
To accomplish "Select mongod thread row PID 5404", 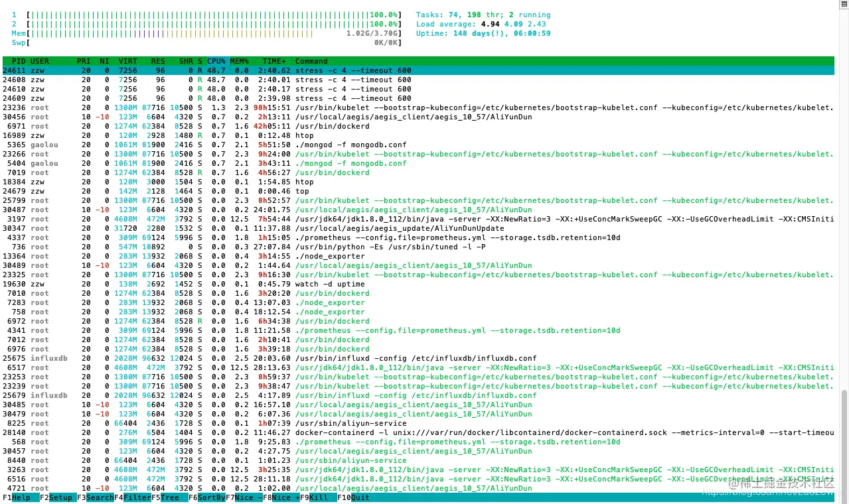I will tap(418, 163).
